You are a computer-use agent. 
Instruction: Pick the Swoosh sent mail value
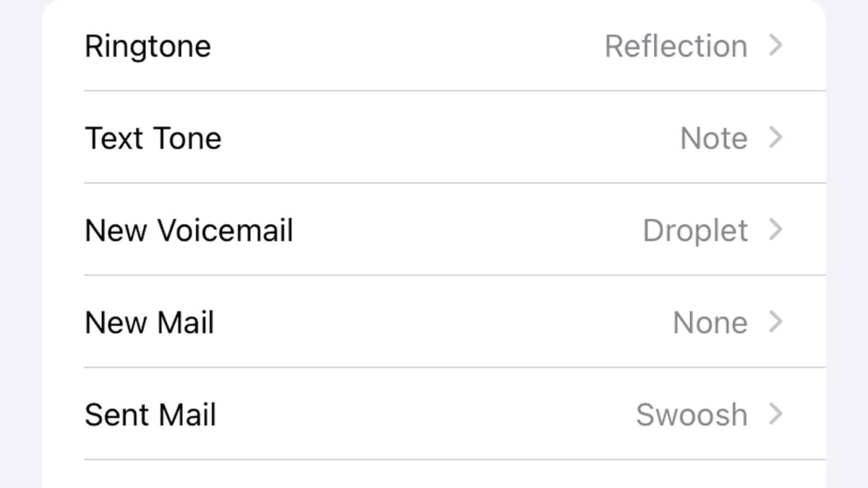pyautogui.click(x=692, y=415)
